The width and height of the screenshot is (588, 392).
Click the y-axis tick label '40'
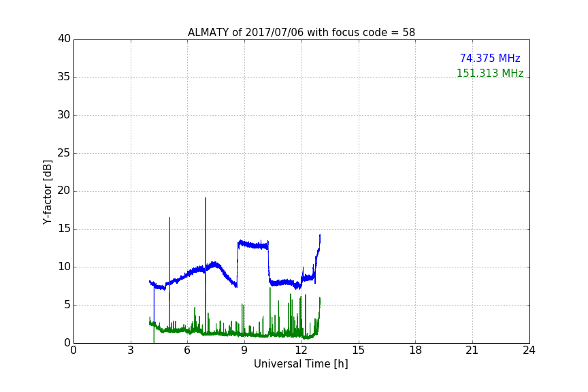[x=64, y=39]
